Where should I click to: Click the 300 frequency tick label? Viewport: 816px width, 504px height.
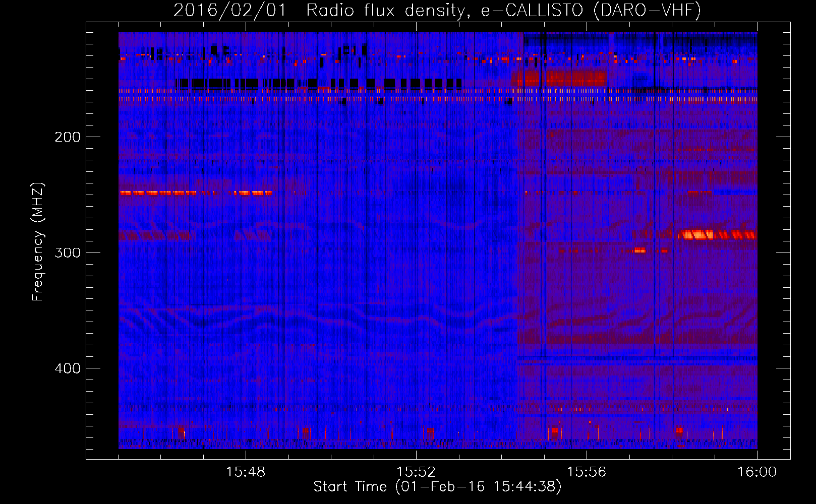(68, 253)
